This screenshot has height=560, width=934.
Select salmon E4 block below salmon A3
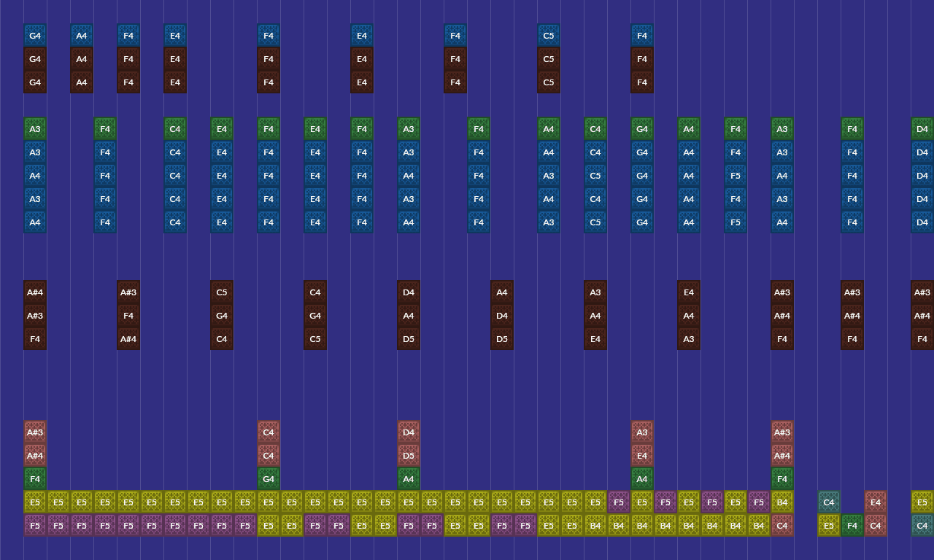[642, 456]
